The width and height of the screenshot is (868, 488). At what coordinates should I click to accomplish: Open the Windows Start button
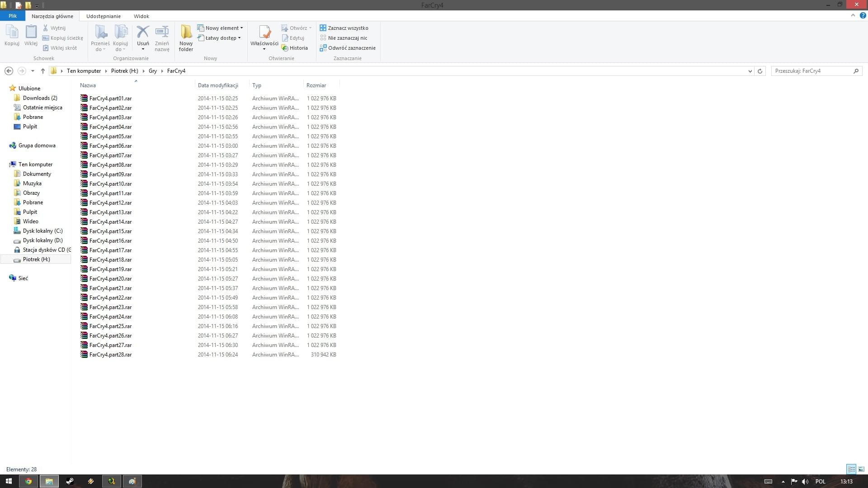[x=9, y=481]
